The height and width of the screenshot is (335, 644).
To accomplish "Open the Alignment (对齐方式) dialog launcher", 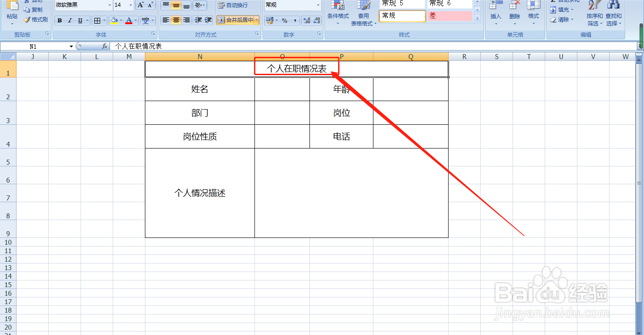I will (x=257, y=34).
